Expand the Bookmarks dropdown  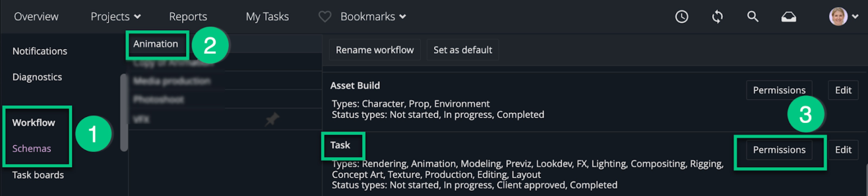pyautogui.click(x=373, y=17)
